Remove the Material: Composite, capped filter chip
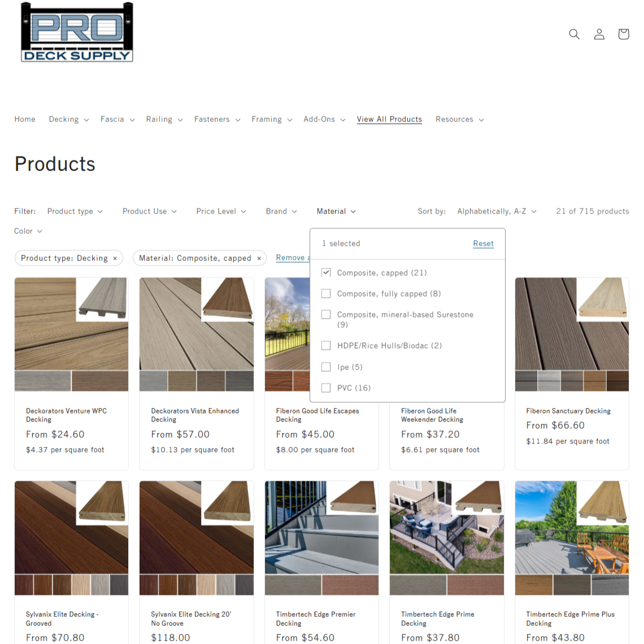The height and width of the screenshot is (644, 644). [x=259, y=258]
